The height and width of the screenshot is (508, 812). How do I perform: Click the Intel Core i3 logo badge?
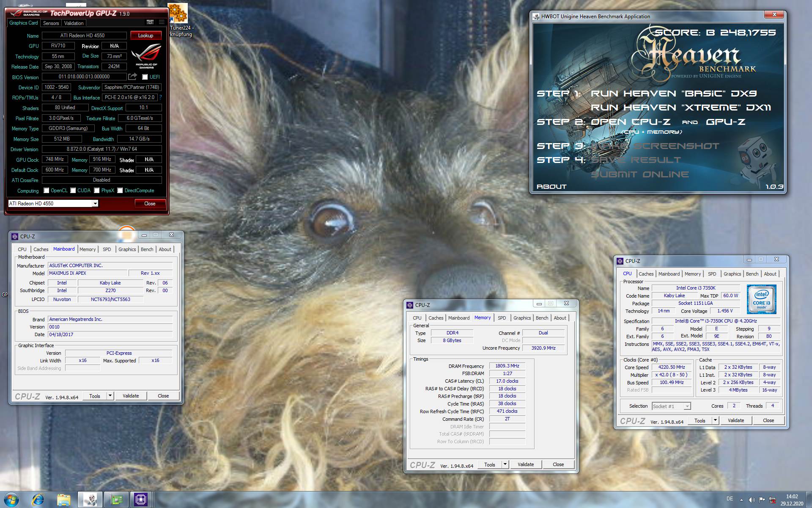pos(761,299)
